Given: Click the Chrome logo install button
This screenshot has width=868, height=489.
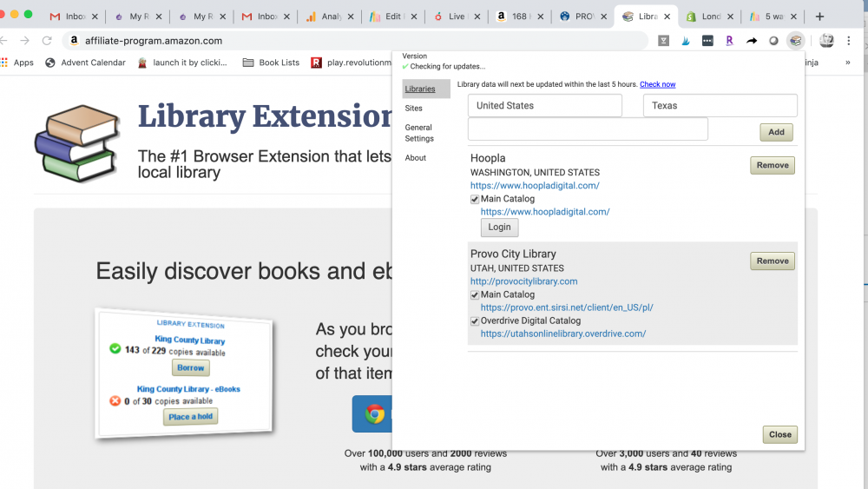Looking at the screenshot, I should 375,413.
